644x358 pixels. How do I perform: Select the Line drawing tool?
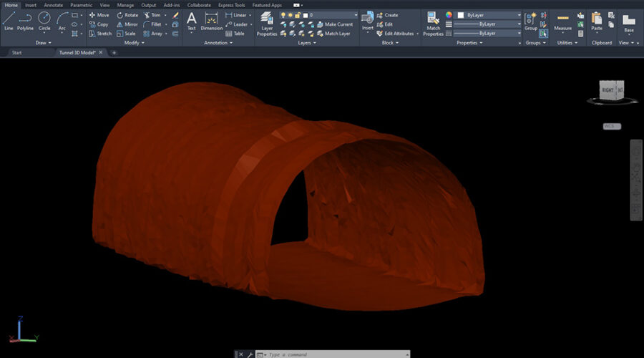tap(9, 20)
